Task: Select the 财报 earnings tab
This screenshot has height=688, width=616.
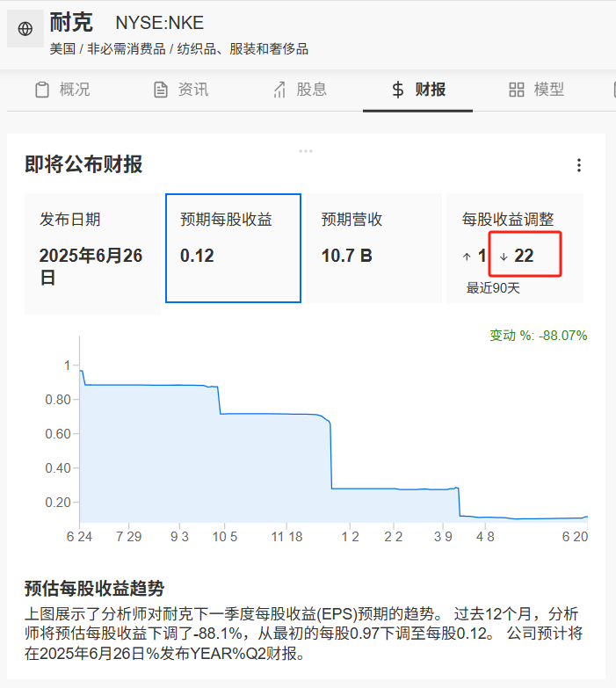Action: point(418,90)
